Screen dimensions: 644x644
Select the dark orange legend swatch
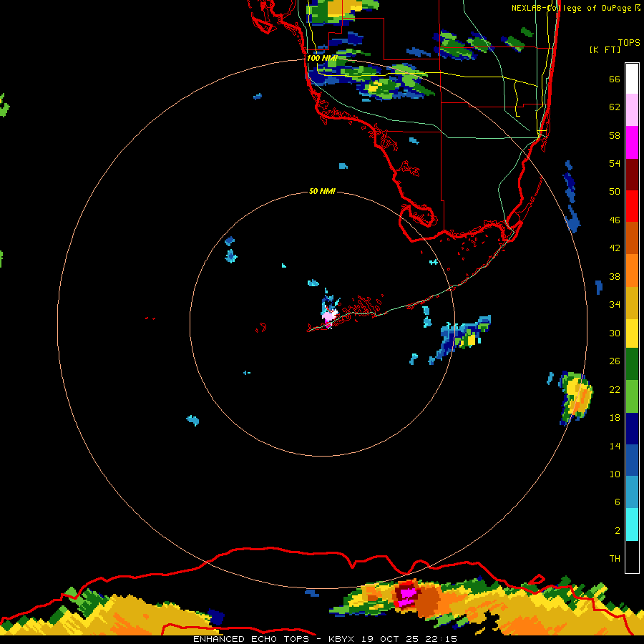coord(632,238)
